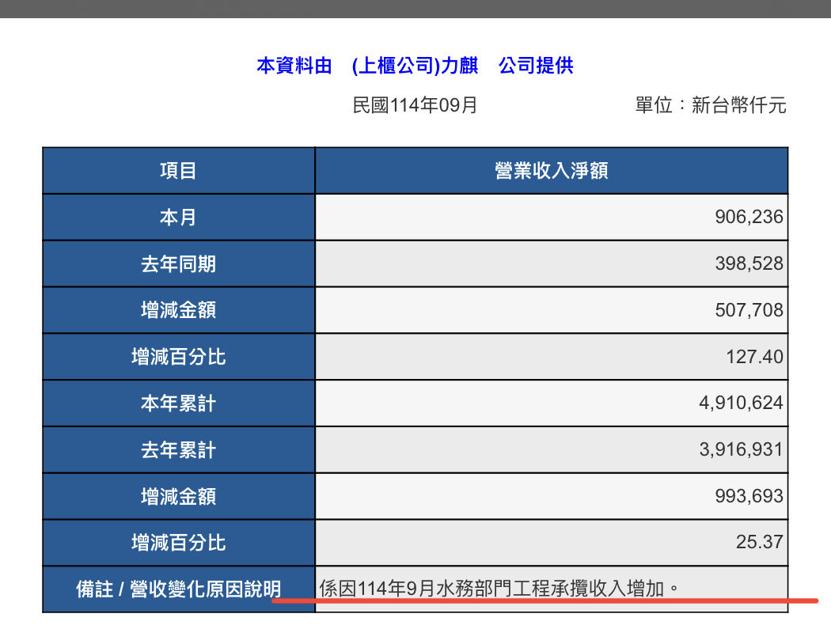Select the value 906,236

(x=749, y=217)
